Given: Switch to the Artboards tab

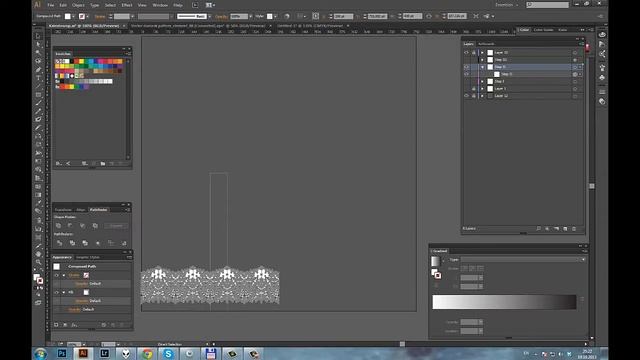Looking at the screenshot, I should pos(486,44).
